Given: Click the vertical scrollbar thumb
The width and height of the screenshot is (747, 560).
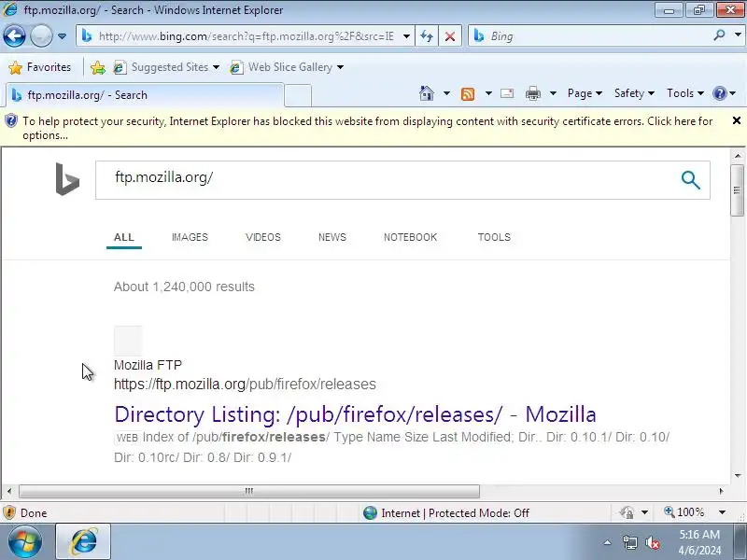Looking at the screenshot, I should (x=737, y=190).
